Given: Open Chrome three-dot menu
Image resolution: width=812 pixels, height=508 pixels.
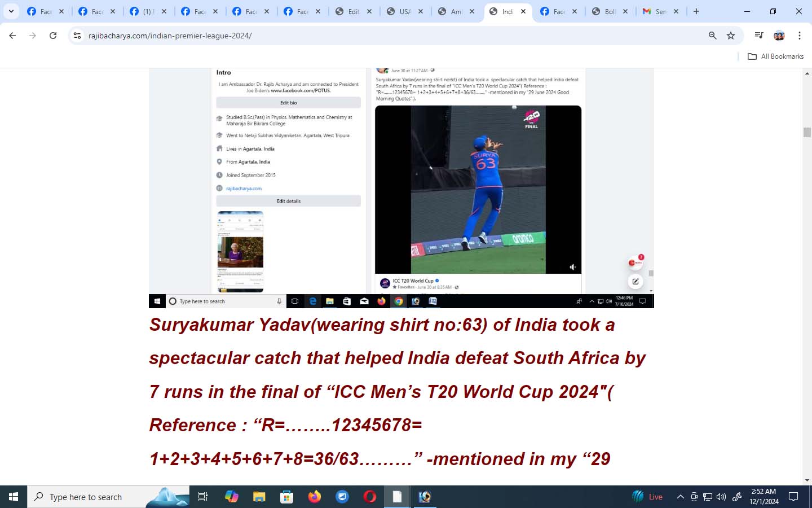Looking at the screenshot, I should pos(800,36).
